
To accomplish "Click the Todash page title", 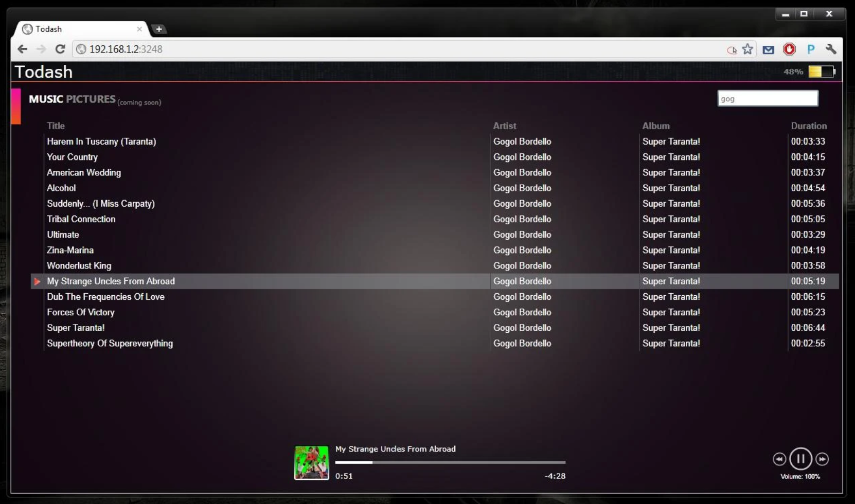I will click(44, 71).
